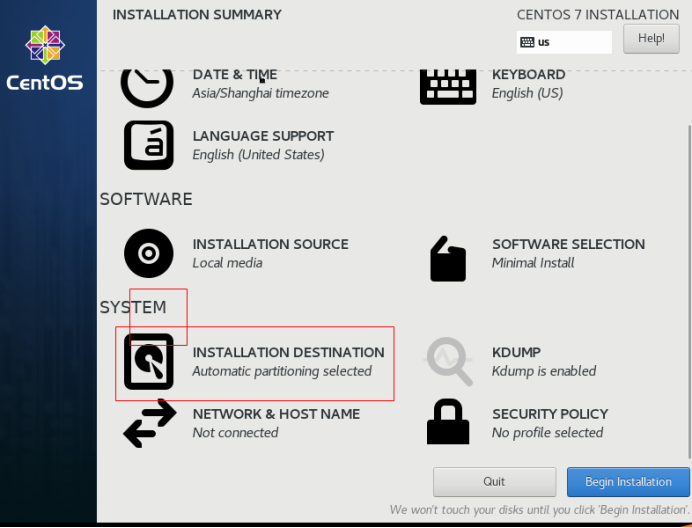Click the Keyboard layout icon
Screen dimensions: 692x528
pos(448,87)
